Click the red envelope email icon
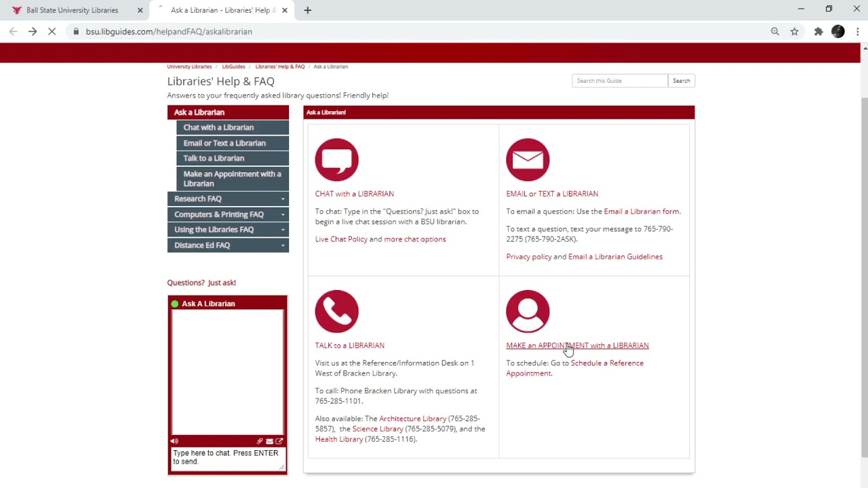This screenshot has width=868, height=488. [528, 160]
